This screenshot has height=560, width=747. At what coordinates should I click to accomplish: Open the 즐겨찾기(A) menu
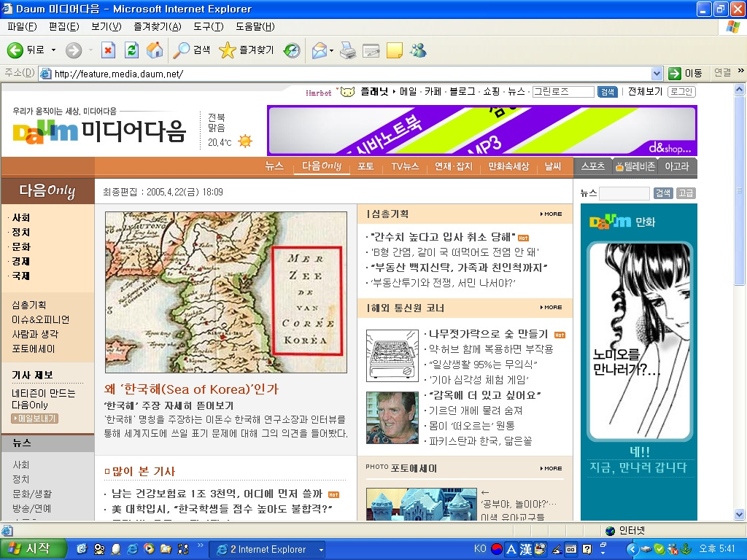click(x=158, y=27)
